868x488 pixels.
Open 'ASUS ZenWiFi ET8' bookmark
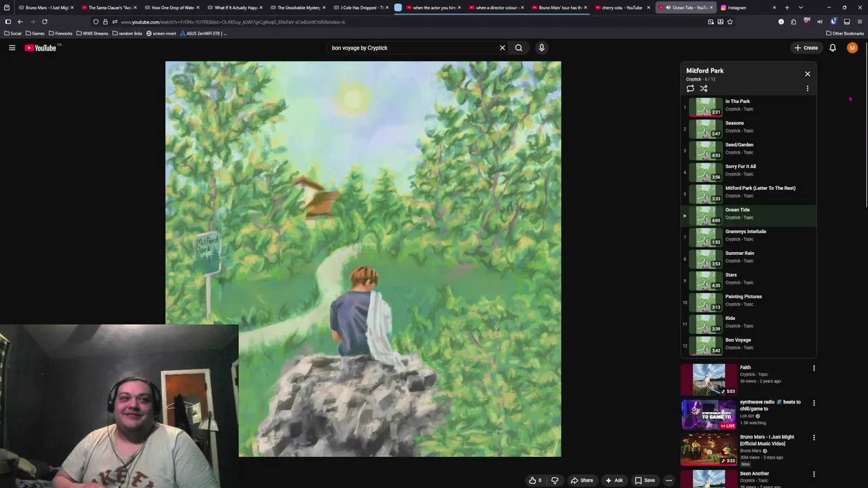point(203,33)
